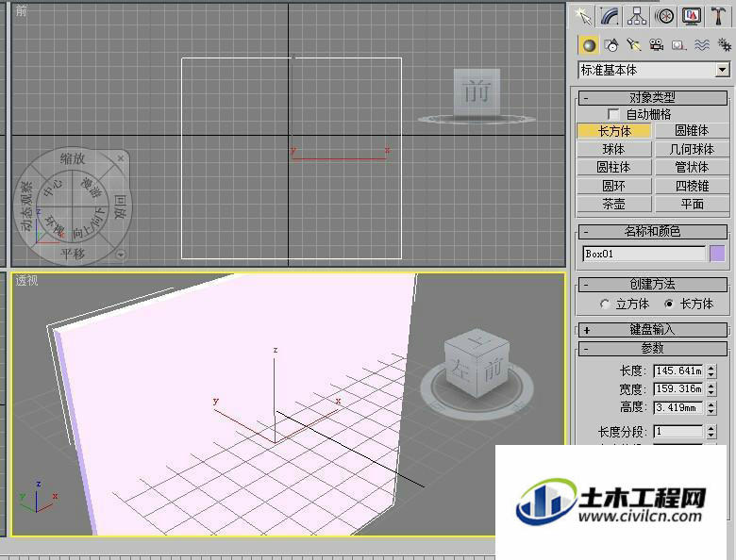736x560 pixels.
Task: Click the 向上/向下 wedge on steering wheel
Action: 90,223
